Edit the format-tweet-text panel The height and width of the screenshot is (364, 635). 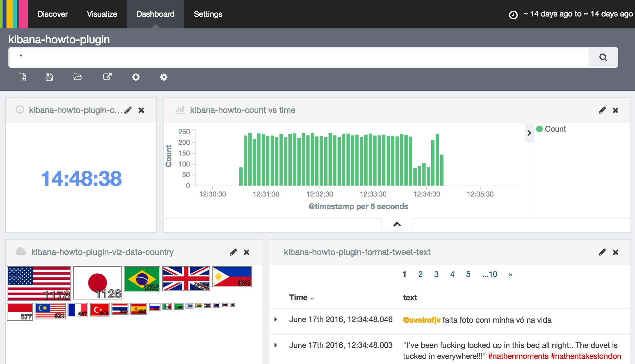pos(602,252)
